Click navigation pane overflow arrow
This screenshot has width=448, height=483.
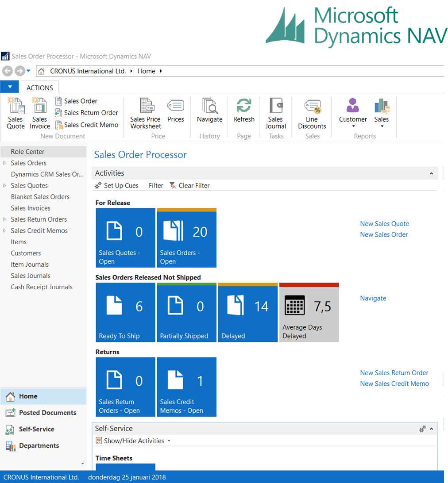(x=82, y=463)
